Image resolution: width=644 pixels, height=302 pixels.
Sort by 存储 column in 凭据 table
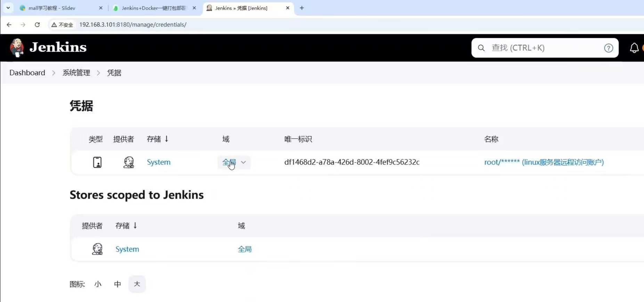(157, 139)
